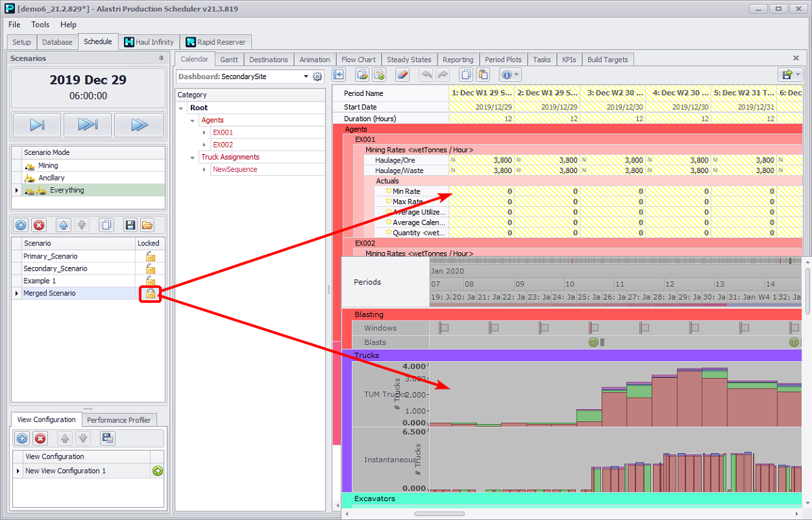Collapse the Truck Assignments tree node
Image resolution: width=812 pixels, height=520 pixels.
(194, 157)
